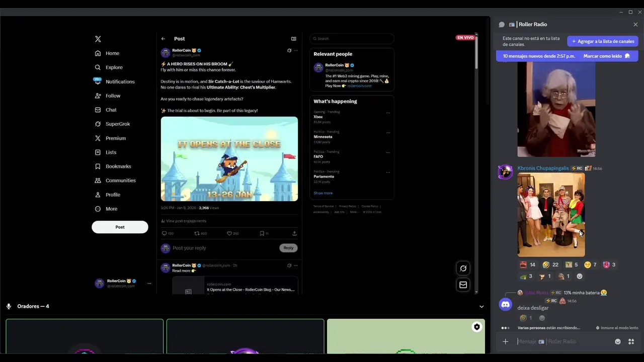Viewport: 644px width, 362px height.
Task: Toggle laughing reaction on deixa desligar message
Action: pyautogui.click(x=526, y=318)
